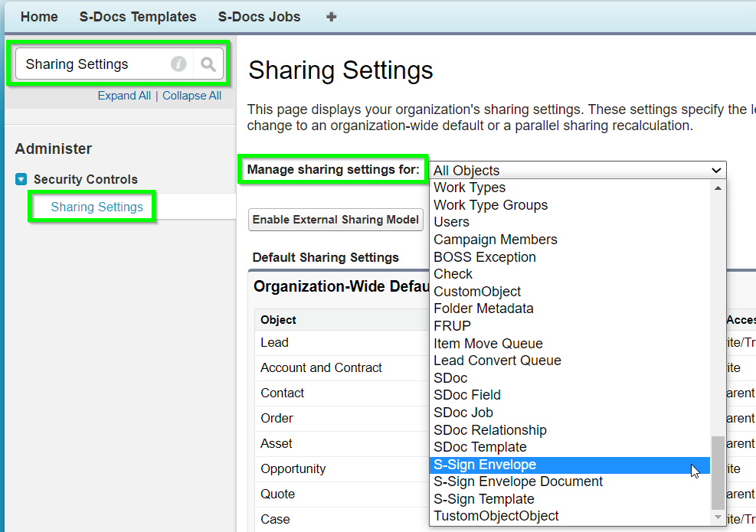Switch to the S-Docs Jobs tab

click(x=259, y=17)
